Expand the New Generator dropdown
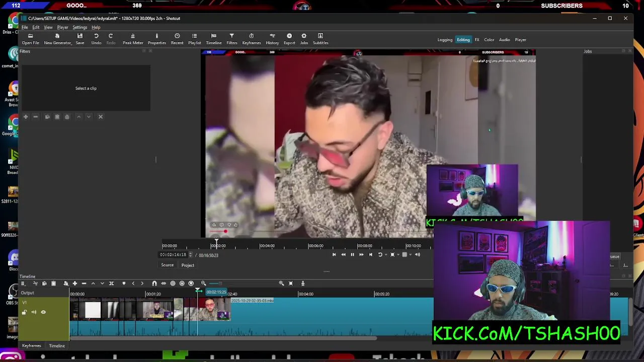This screenshot has width=644, height=362. pos(58,39)
